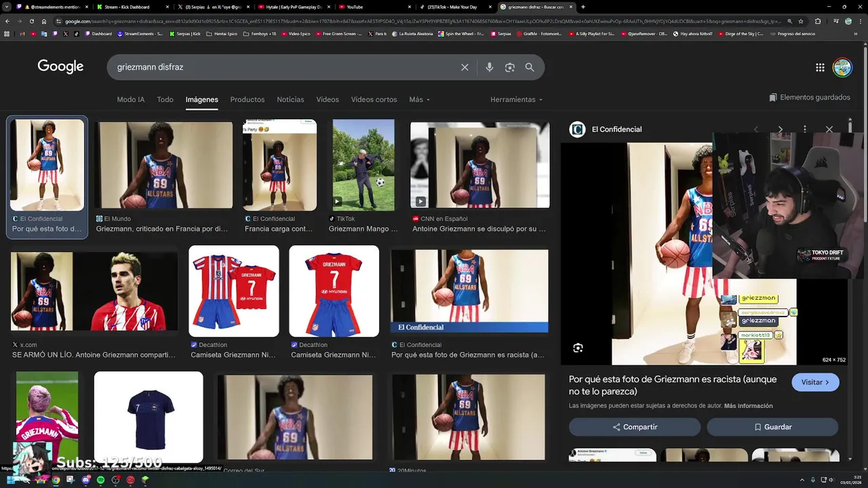868x488 pixels.
Task: Open the preview panel three-dot menu
Action: [805, 129]
